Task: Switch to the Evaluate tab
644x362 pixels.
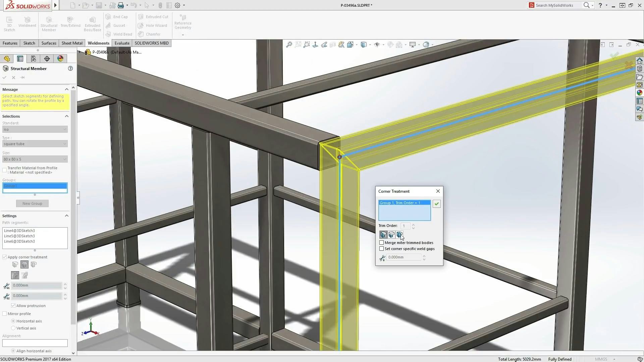Action: 122,43
